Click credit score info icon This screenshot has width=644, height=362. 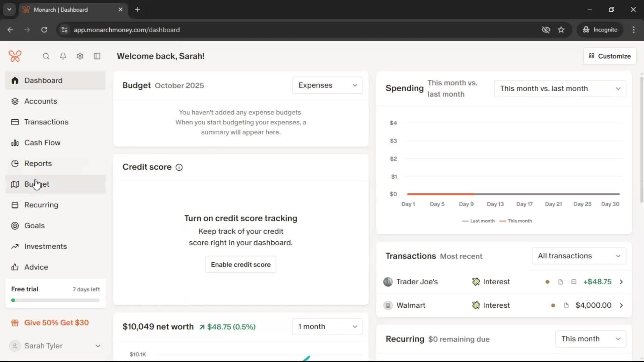[x=179, y=167]
